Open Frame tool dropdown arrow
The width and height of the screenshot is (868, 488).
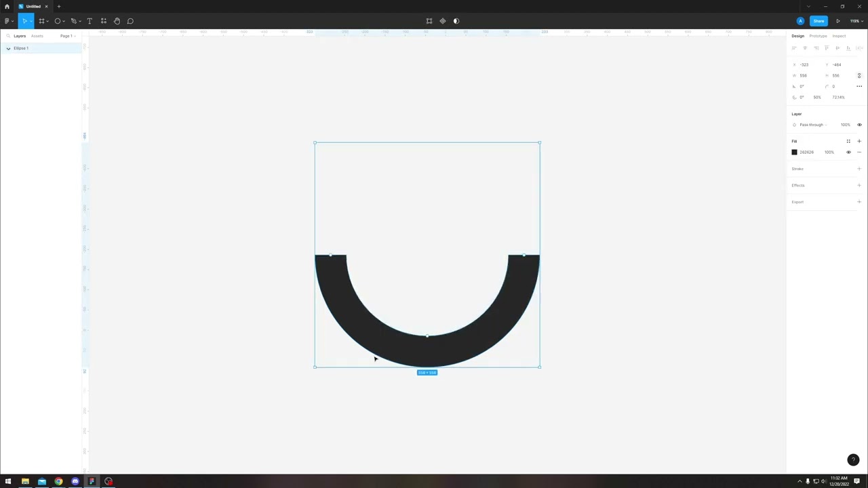coord(47,22)
